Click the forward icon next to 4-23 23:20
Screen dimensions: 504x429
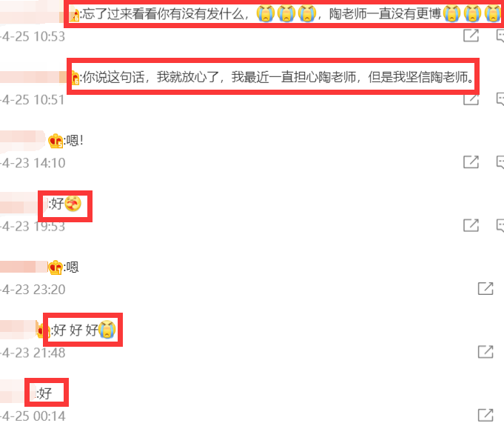coord(485,288)
